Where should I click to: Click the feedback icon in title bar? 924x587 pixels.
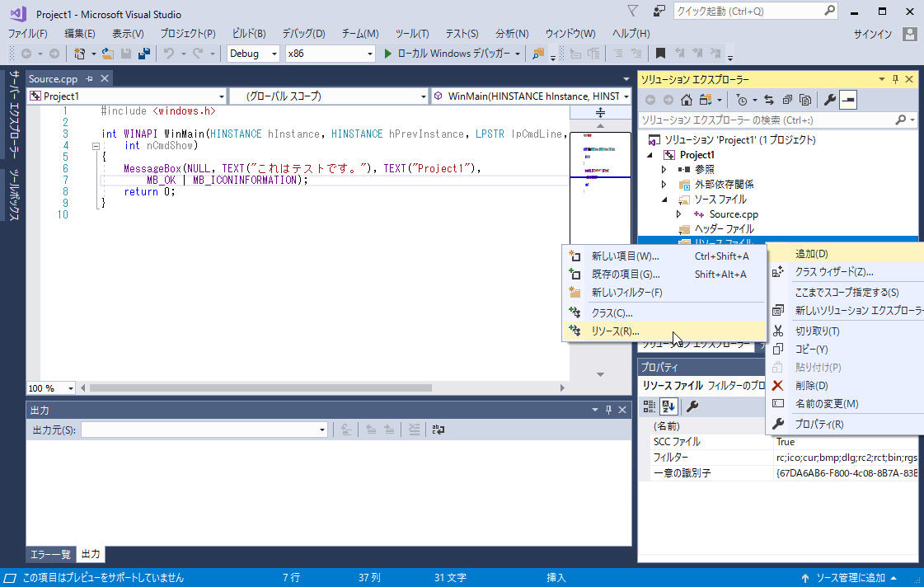coord(659,12)
